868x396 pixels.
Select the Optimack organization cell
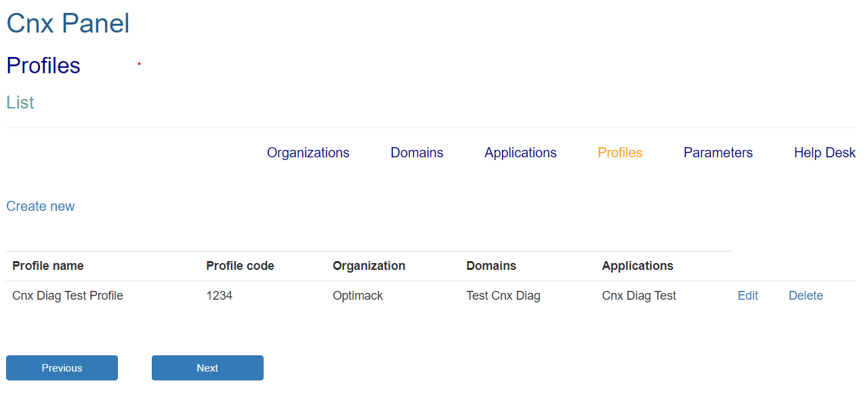pyautogui.click(x=358, y=296)
